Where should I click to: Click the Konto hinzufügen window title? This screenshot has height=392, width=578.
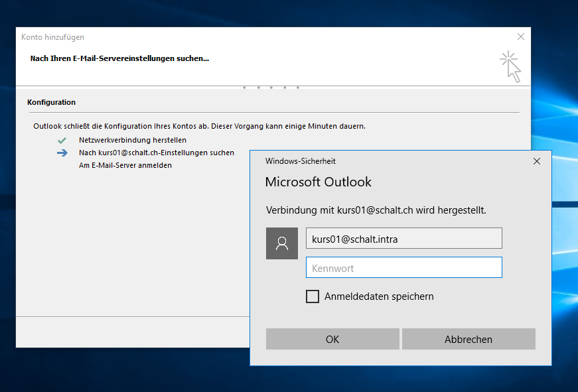tap(53, 38)
